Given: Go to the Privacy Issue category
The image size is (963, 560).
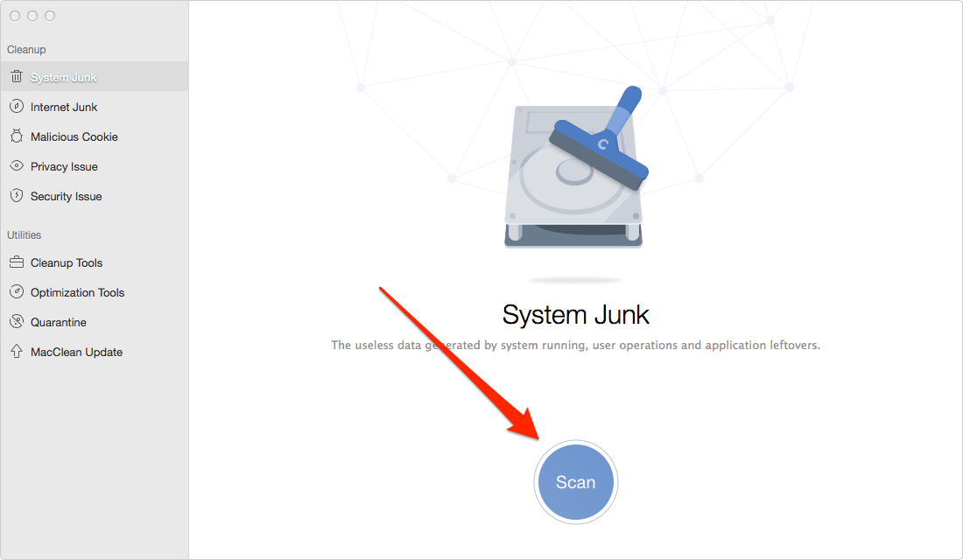Looking at the screenshot, I should [x=94, y=166].
